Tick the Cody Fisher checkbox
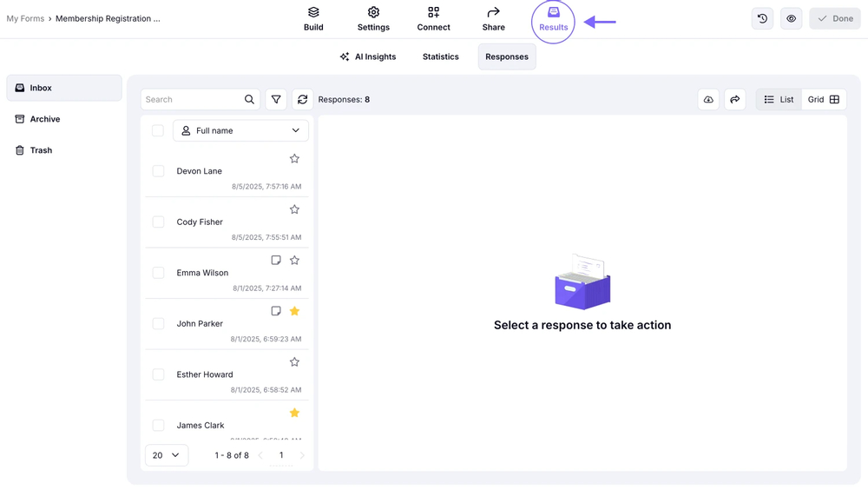The width and height of the screenshot is (868, 490). point(158,222)
